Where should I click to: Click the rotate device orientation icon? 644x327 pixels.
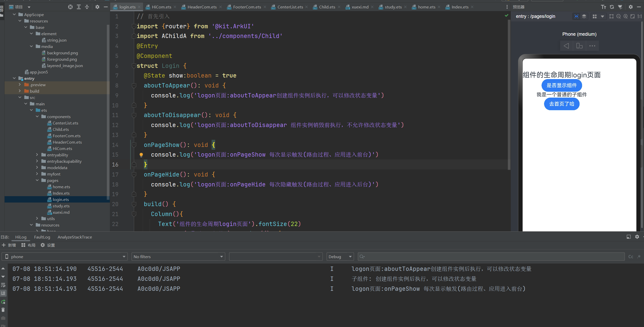click(579, 46)
